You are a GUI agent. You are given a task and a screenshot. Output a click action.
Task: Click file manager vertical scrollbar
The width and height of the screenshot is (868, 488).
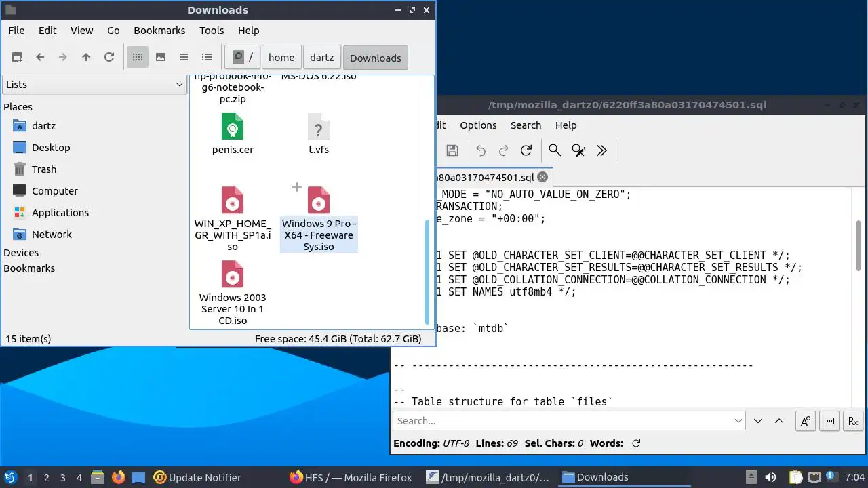427,271
